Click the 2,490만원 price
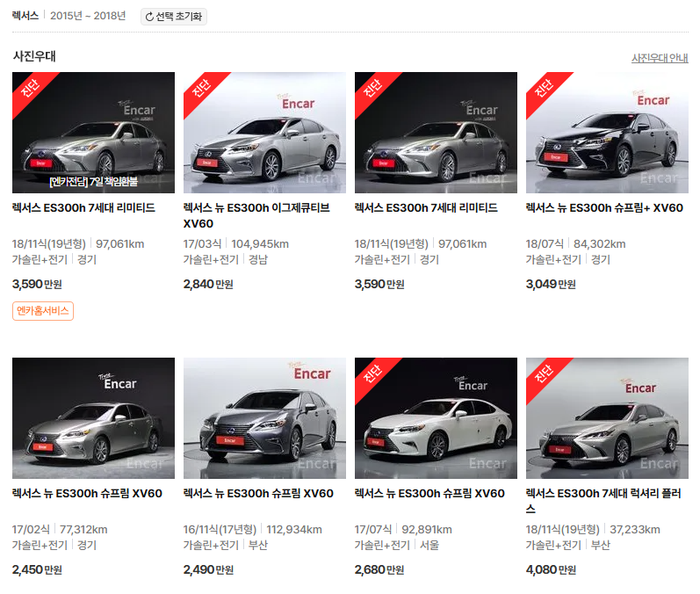 click(208, 570)
